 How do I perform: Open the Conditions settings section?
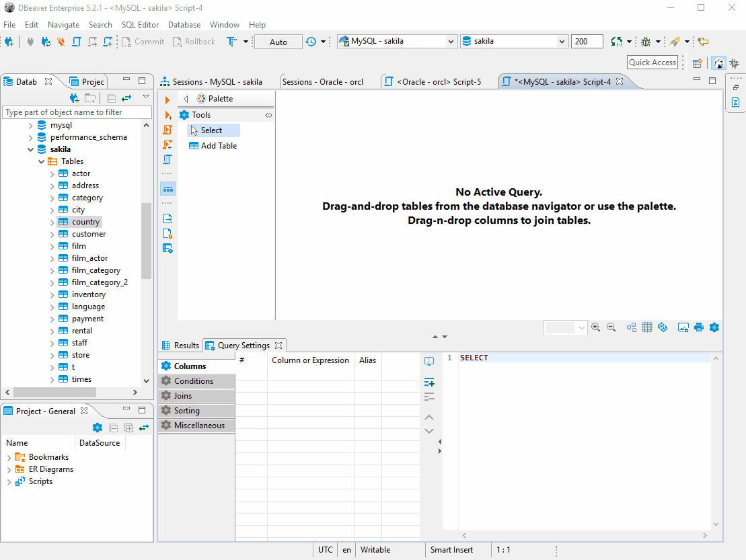tap(196, 381)
